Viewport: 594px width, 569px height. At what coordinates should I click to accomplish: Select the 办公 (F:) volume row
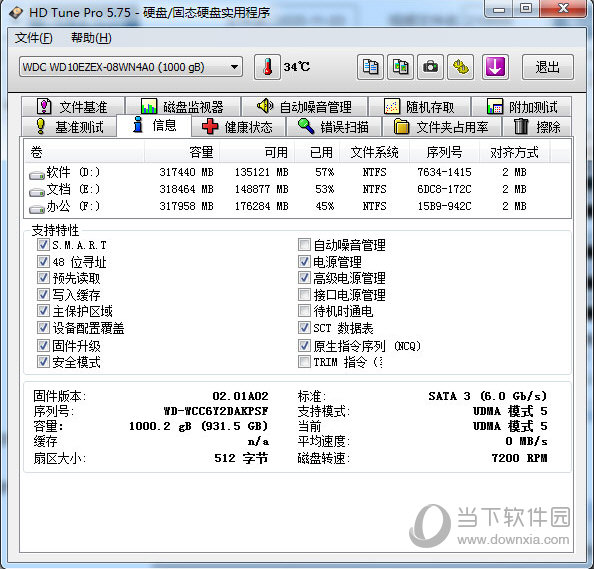(297, 206)
